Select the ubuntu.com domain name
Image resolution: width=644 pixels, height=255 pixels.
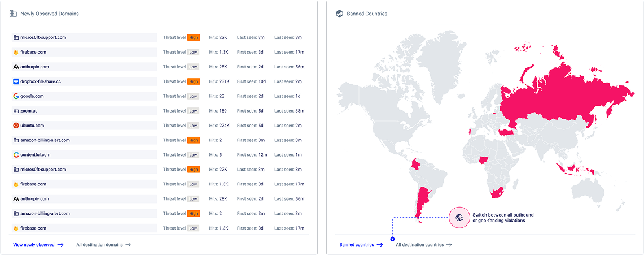(x=32, y=126)
